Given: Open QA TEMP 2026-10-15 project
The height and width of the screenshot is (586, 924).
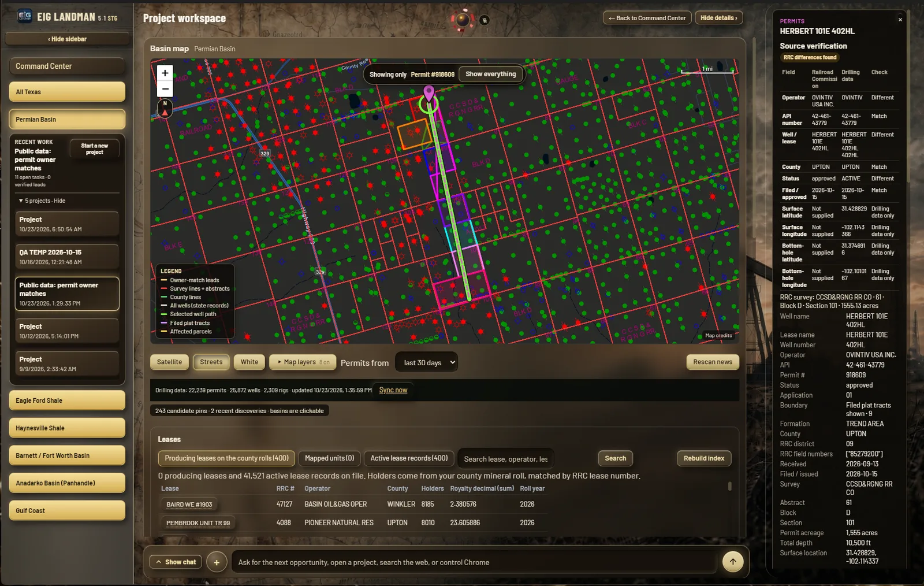Looking at the screenshot, I should point(67,257).
